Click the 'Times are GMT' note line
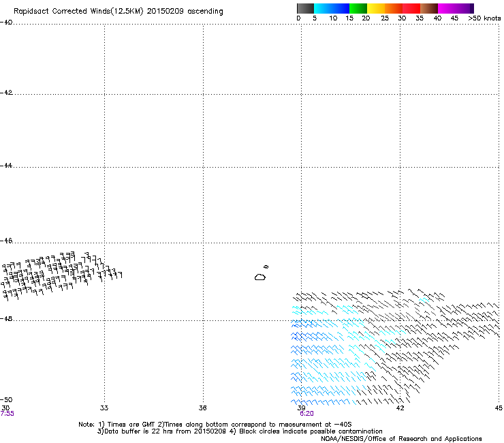This screenshot has height=443, width=504. click(x=215, y=425)
